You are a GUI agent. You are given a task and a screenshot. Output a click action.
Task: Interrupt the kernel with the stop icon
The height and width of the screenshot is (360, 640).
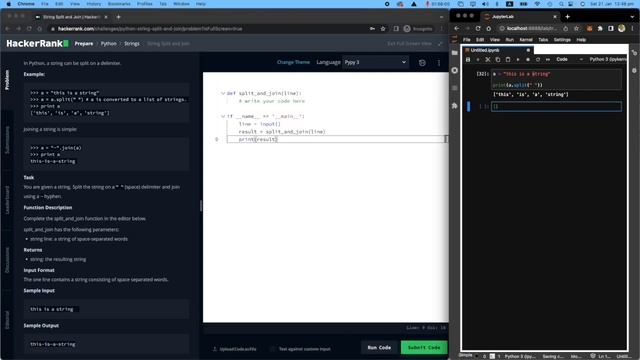(528, 60)
